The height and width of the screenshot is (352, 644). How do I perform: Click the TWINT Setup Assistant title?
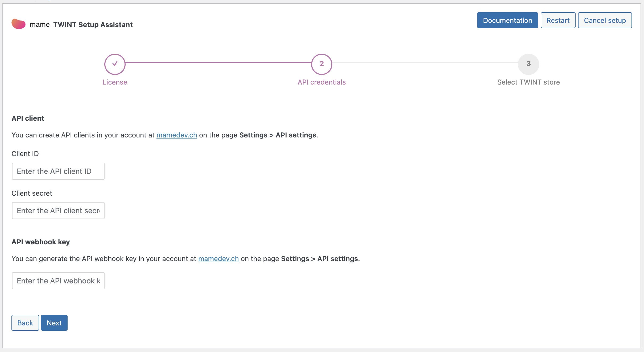[x=93, y=25]
